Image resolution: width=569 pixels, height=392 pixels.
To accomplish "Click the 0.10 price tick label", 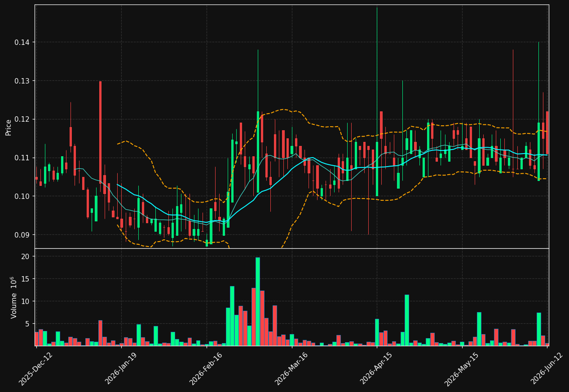I will pos(22,196).
